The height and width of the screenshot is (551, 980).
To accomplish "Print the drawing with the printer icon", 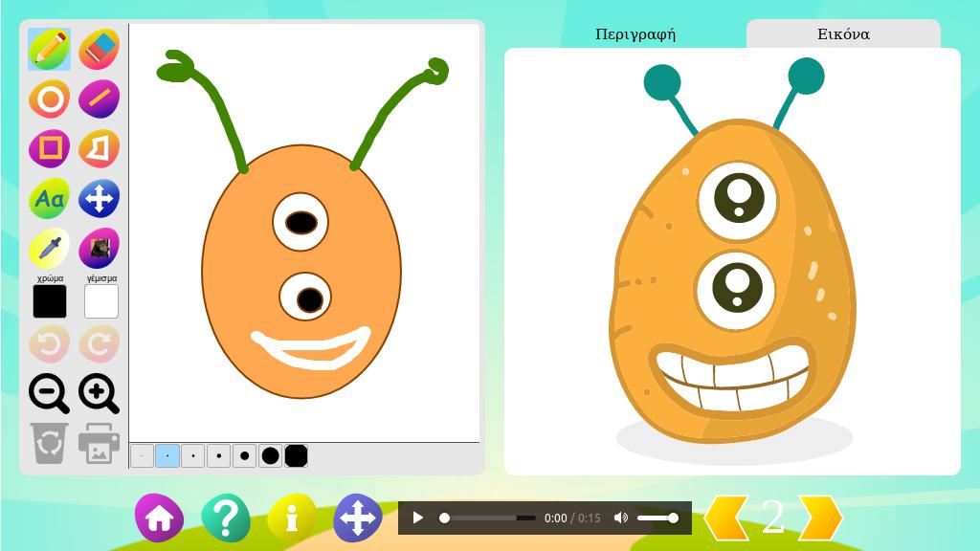I will point(100,443).
